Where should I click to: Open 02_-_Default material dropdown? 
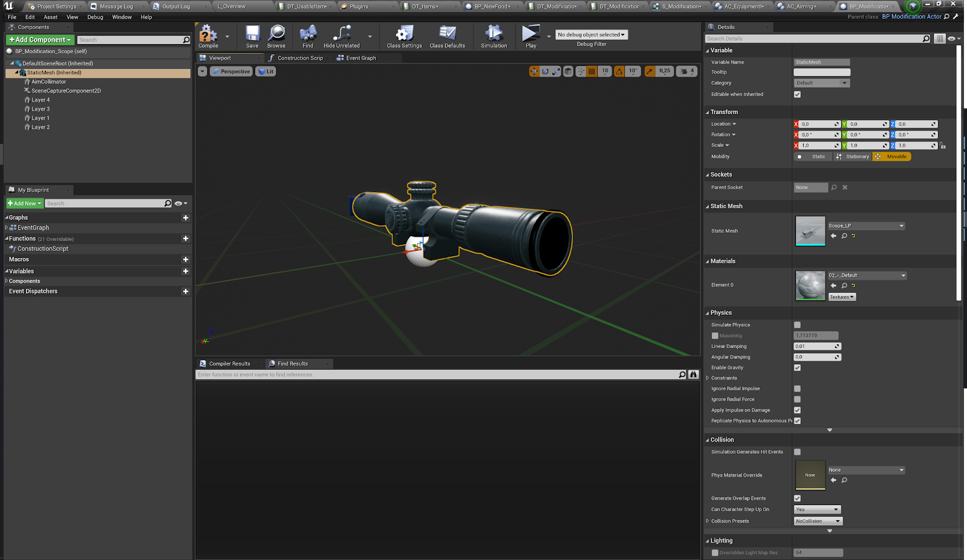point(867,275)
